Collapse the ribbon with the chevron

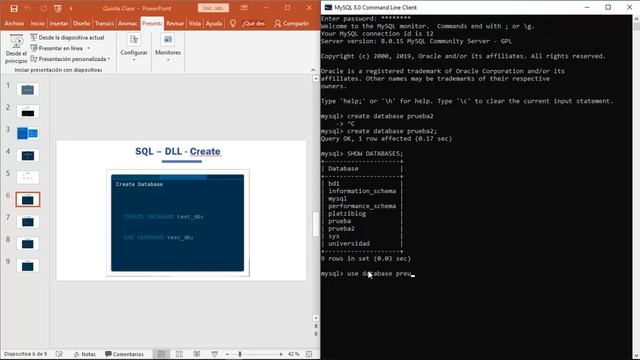point(313,70)
